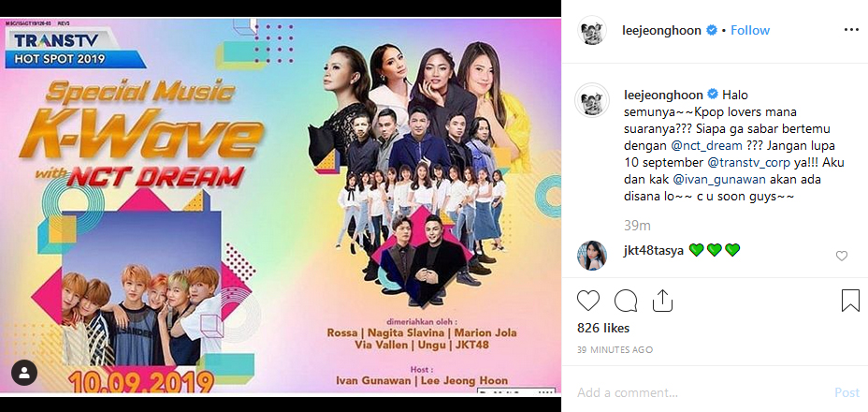Open the jkt48tasya username link

(653, 251)
